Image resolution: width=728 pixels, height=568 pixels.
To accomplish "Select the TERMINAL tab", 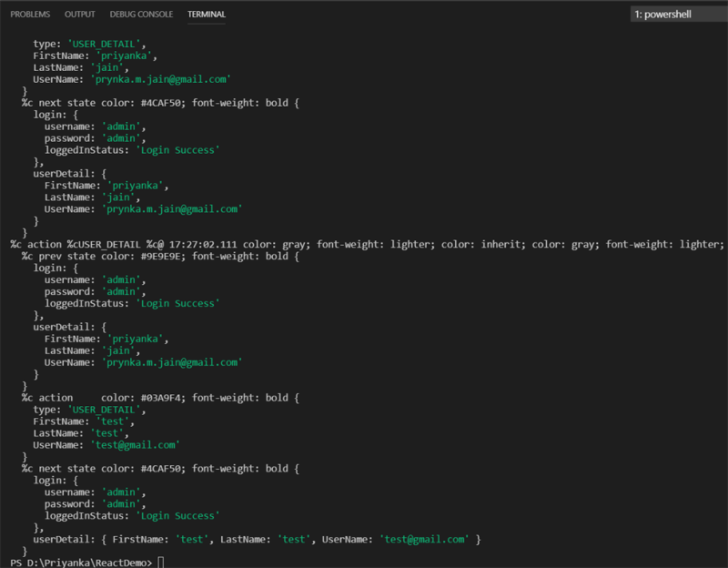I will pyautogui.click(x=206, y=14).
